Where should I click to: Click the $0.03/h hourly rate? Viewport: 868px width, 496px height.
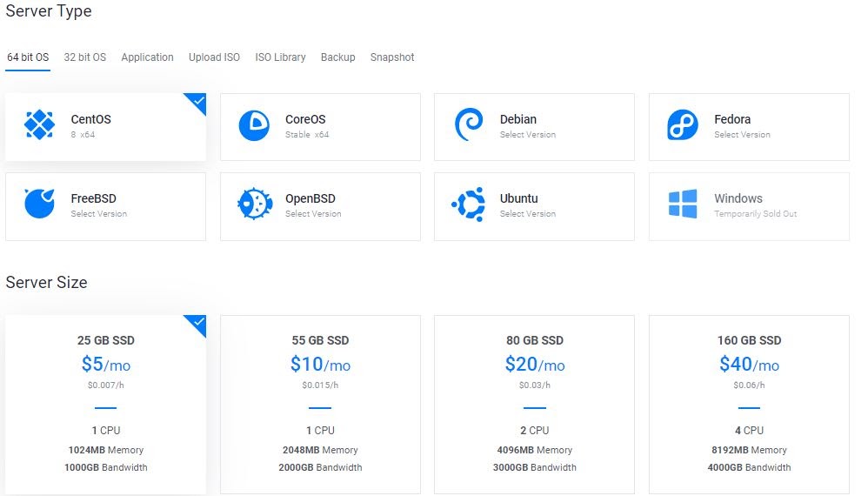(535, 385)
